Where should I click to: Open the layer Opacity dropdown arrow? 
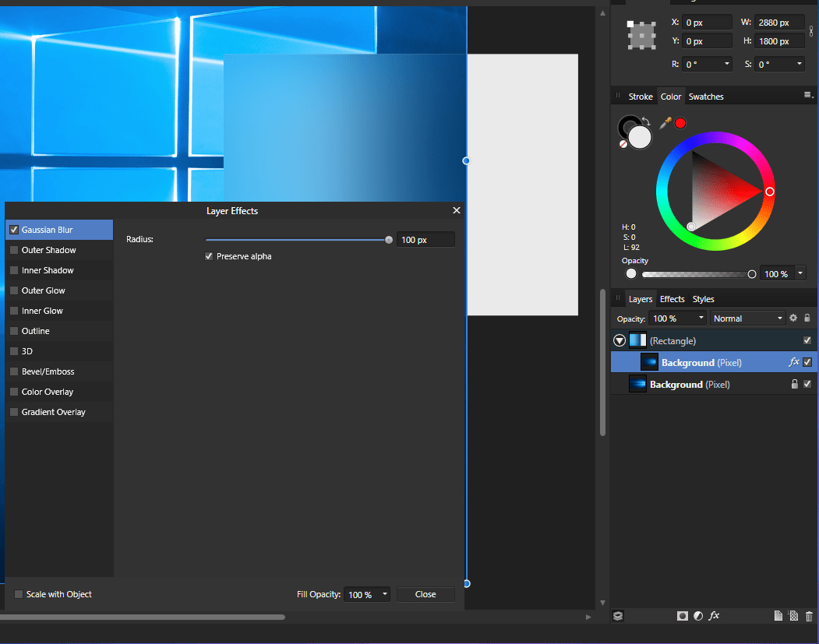(x=701, y=318)
